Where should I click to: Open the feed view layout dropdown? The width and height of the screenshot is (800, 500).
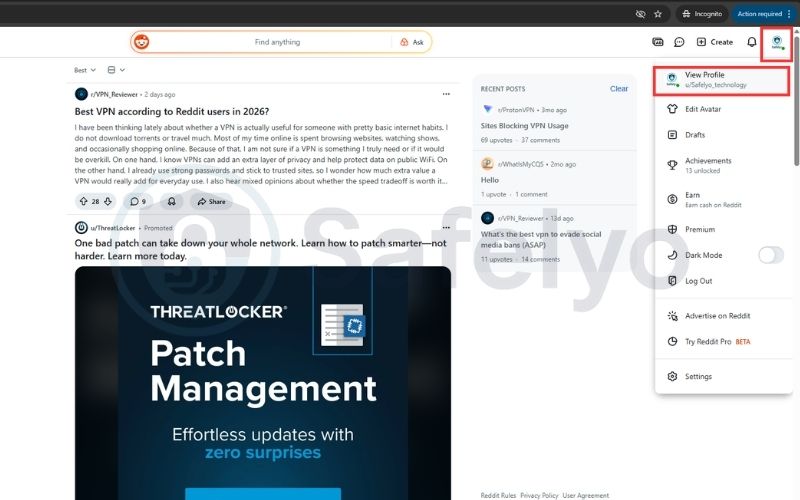115,70
